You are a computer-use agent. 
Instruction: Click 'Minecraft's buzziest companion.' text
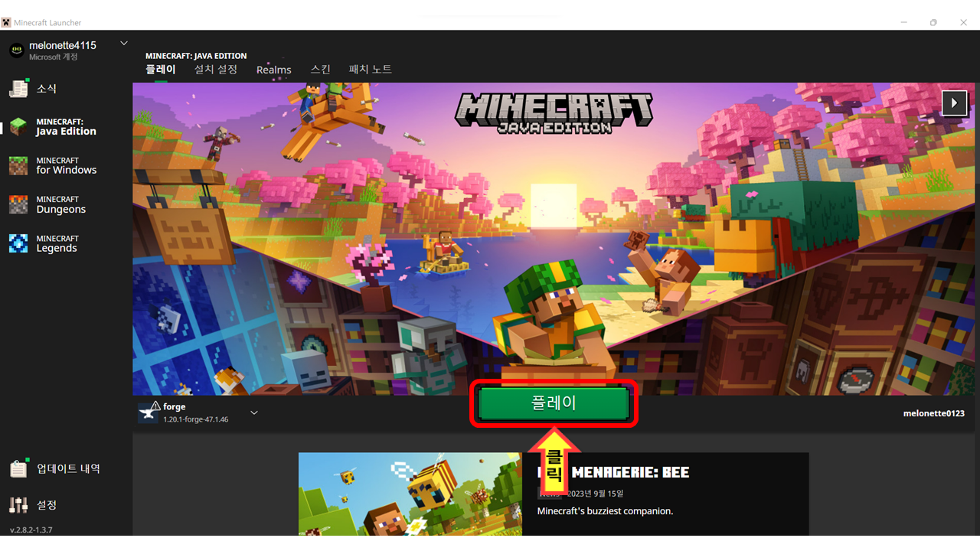(x=605, y=511)
